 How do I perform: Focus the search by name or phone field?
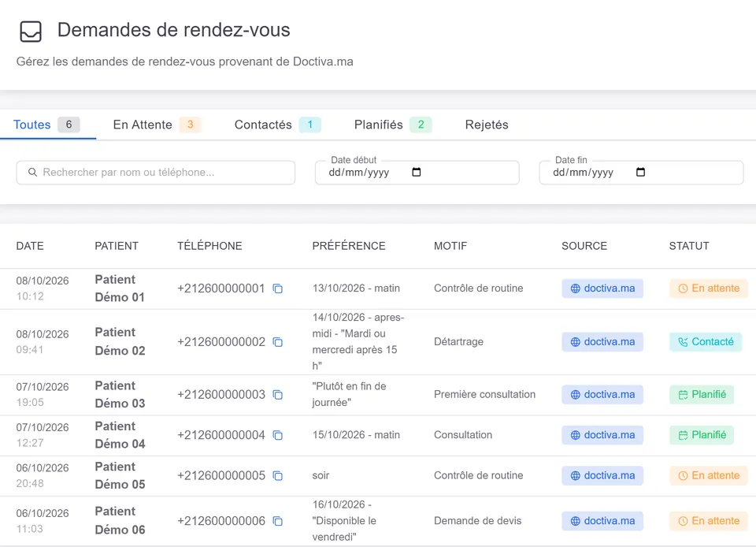[156, 173]
